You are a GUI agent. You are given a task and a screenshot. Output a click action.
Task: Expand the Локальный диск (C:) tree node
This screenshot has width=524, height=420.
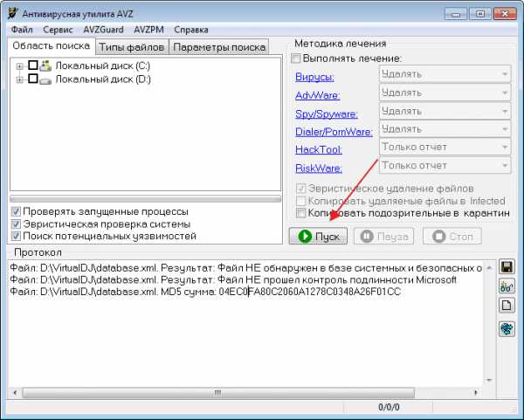(x=20, y=65)
